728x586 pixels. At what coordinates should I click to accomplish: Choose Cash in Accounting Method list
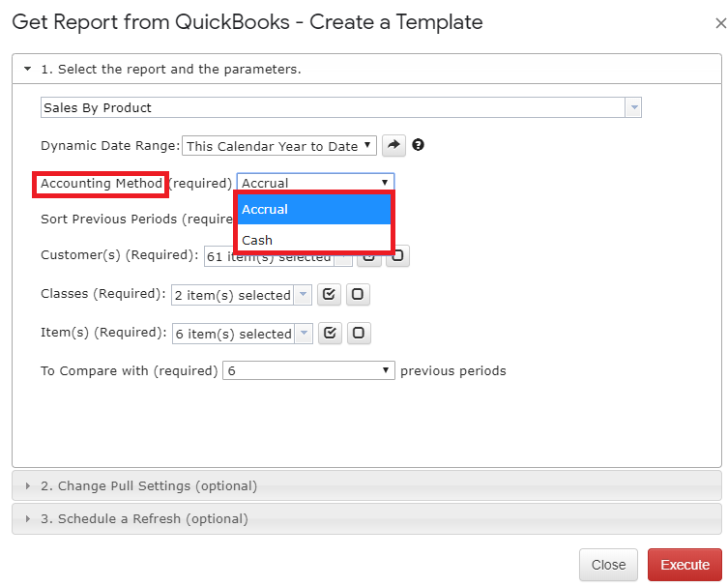point(314,240)
